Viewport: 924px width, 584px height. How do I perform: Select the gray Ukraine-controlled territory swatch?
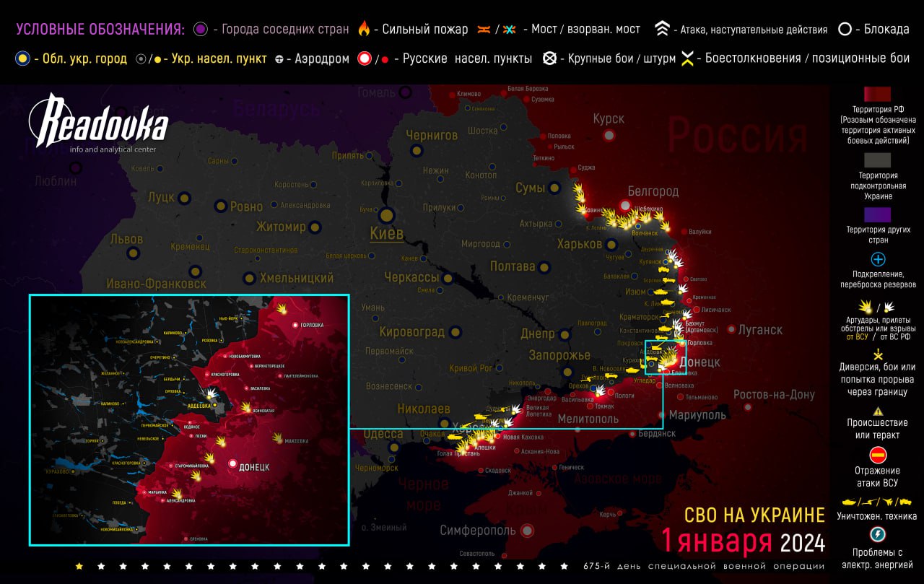click(878, 160)
